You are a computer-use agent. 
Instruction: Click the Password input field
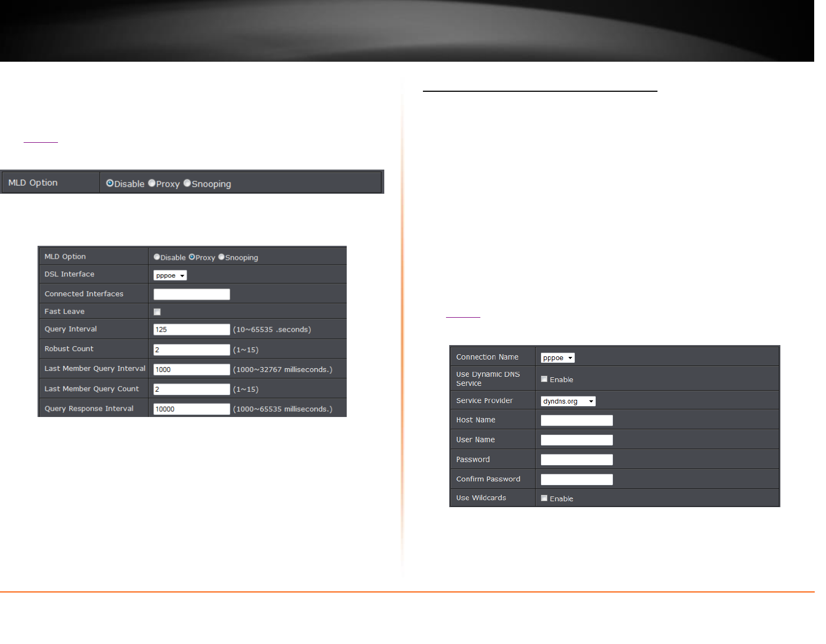tap(577, 460)
